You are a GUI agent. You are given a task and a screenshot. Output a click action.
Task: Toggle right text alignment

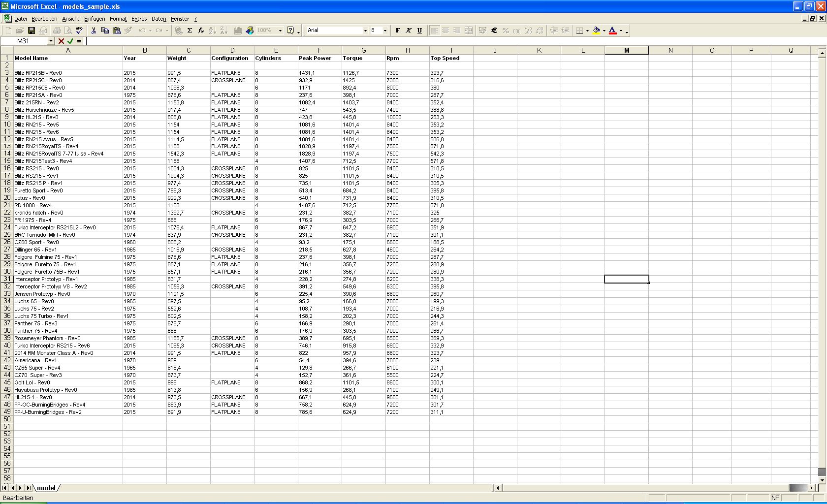[x=457, y=31]
